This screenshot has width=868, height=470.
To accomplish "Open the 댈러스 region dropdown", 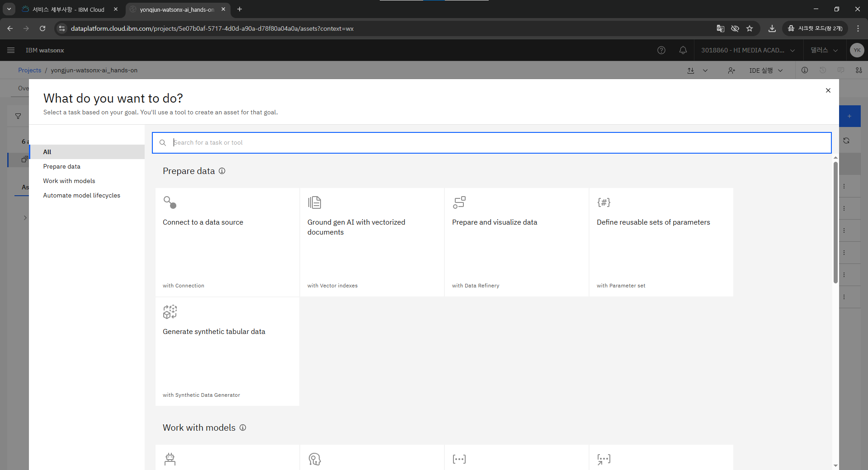I will [824, 50].
